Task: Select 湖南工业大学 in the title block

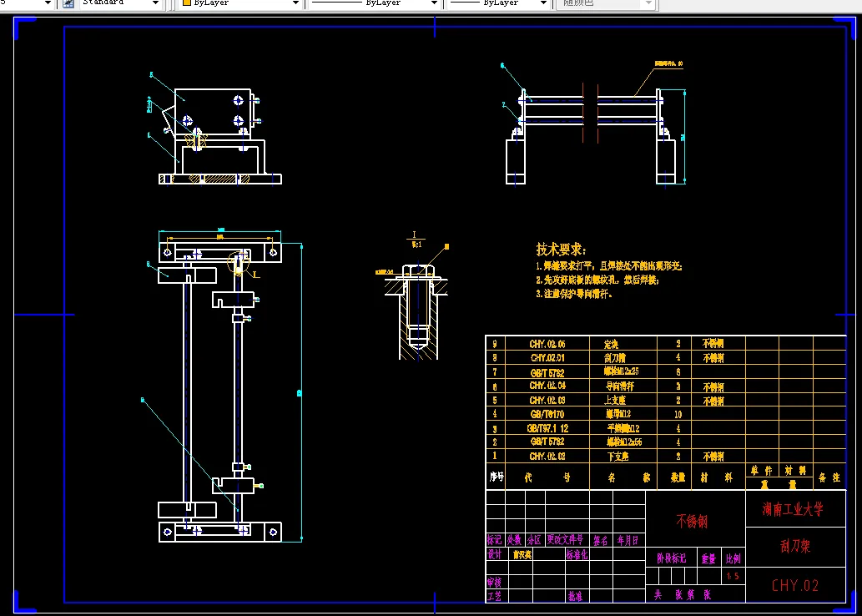Action: point(793,509)
